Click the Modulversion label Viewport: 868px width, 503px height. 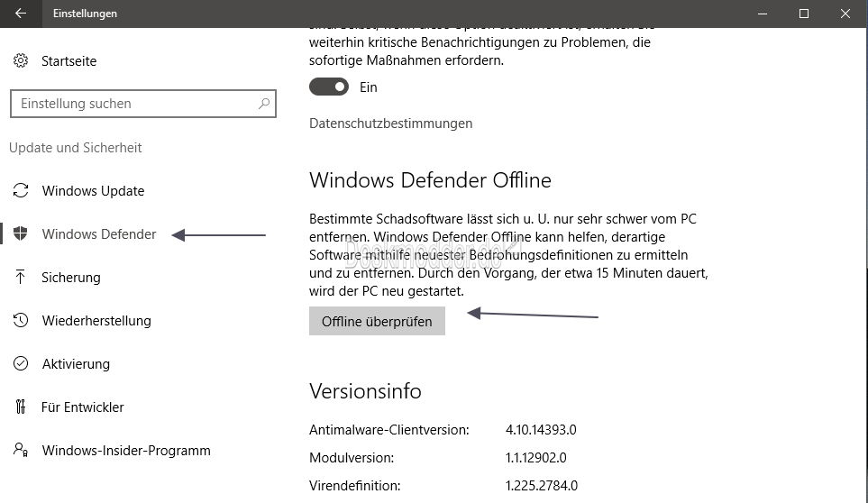[352, 458]
